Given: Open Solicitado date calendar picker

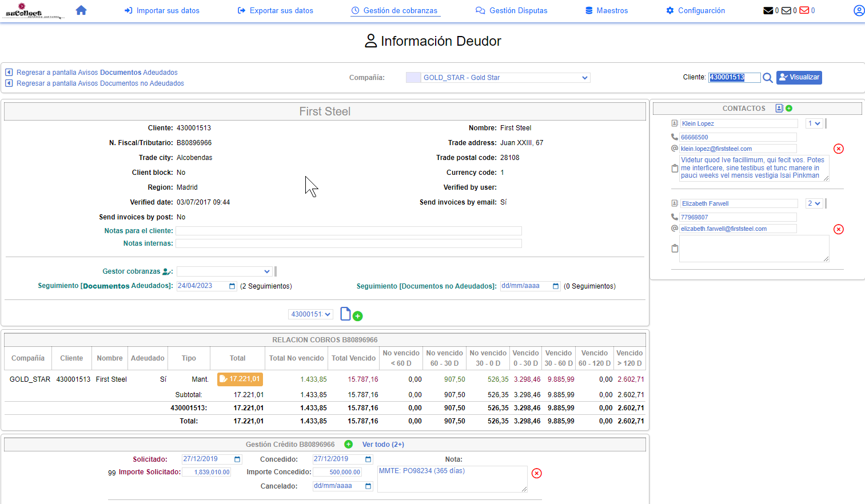Looking at the screenshot, I should pyautogui.click(x=237, y=459).
